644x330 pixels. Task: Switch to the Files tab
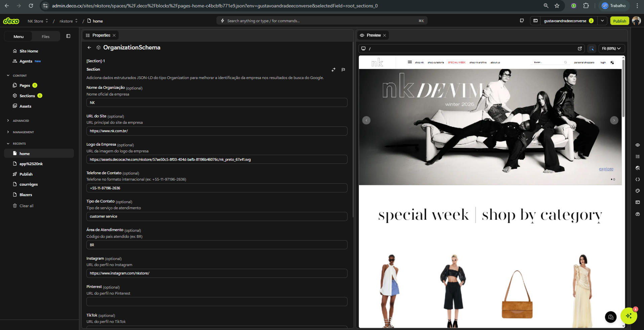[45, 36]
